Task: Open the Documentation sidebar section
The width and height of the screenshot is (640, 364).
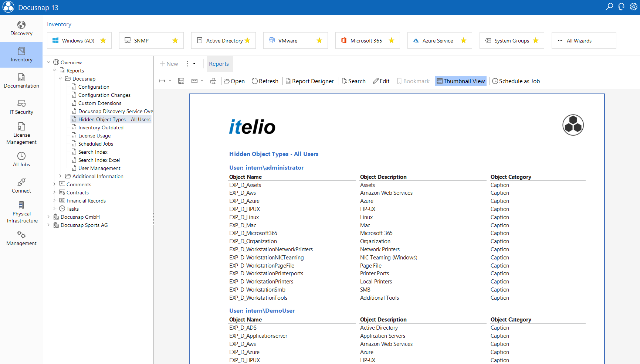Action: click(21, 81)
